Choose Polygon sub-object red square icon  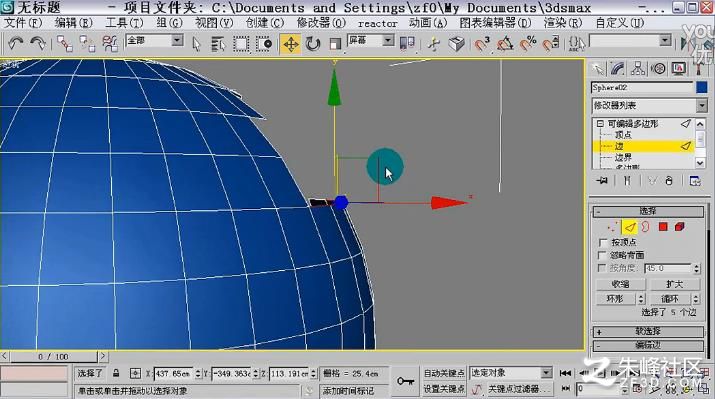tap(663, 227)
